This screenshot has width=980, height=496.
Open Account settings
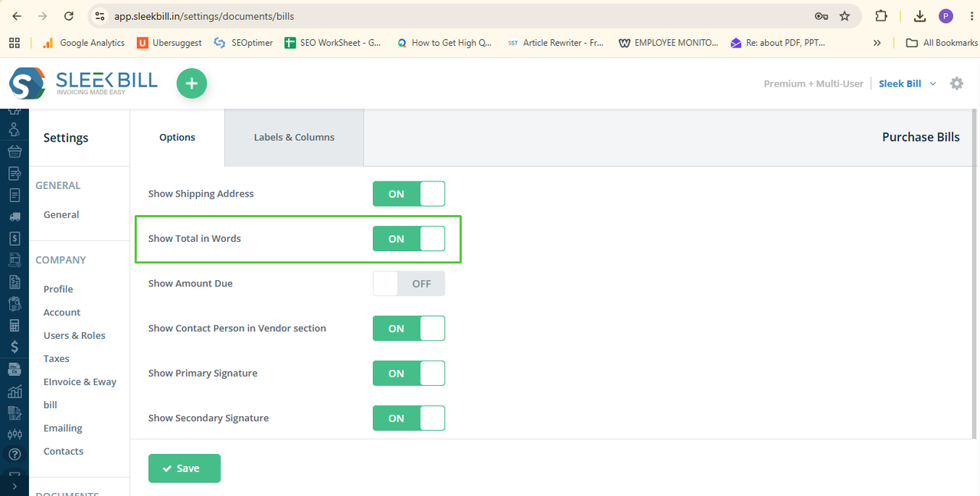click(62, 312)
